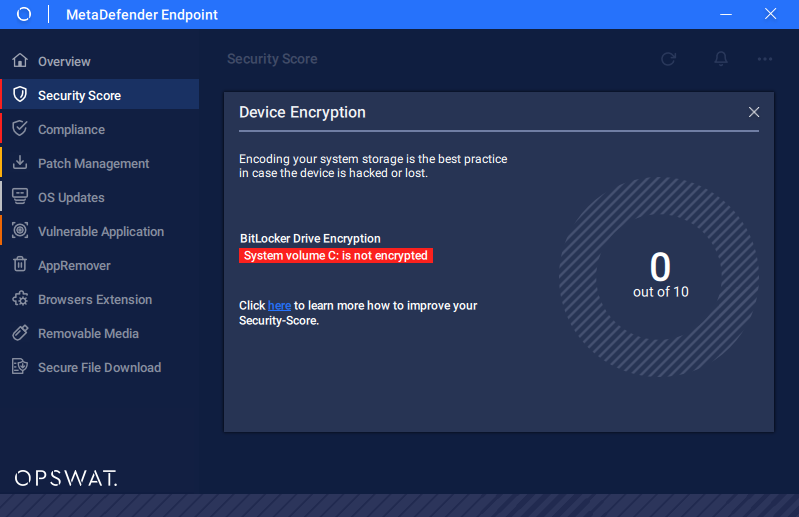Close the Device Encryption panel
The width and height of the screenshot is (799, 517).
pyautogui.click(x=754, y=112)
